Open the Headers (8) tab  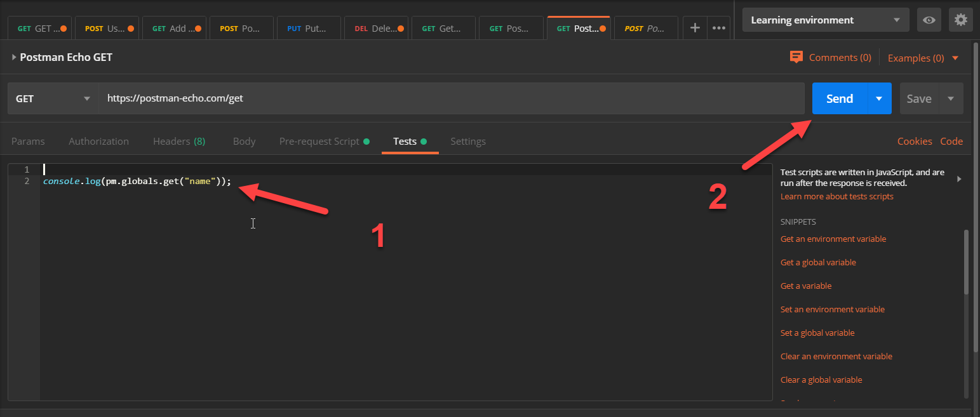179,142
